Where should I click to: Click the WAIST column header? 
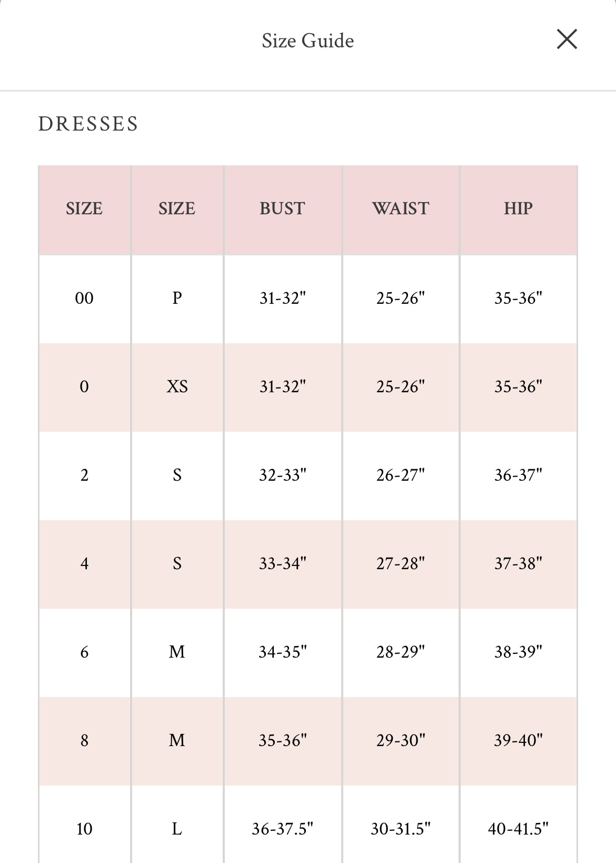pos(400,209)
